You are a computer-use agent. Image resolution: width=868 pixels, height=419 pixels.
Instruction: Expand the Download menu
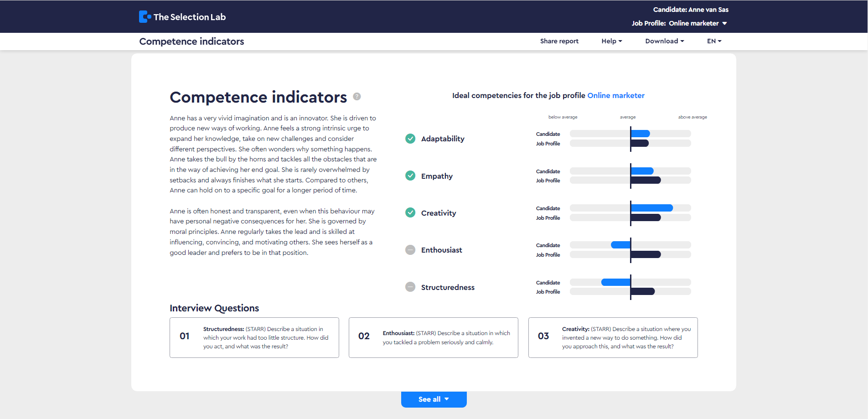(x=664, y=41)
